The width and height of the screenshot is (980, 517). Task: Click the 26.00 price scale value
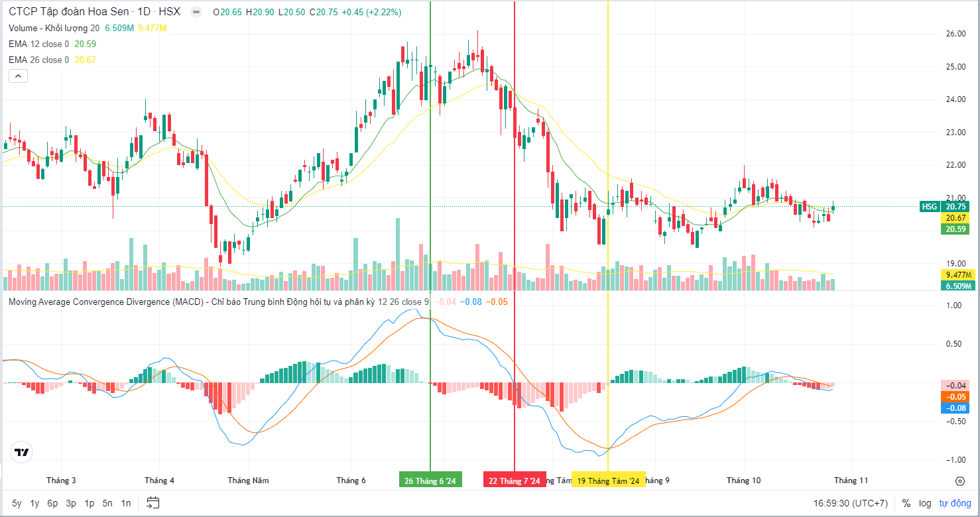point(955,34)
